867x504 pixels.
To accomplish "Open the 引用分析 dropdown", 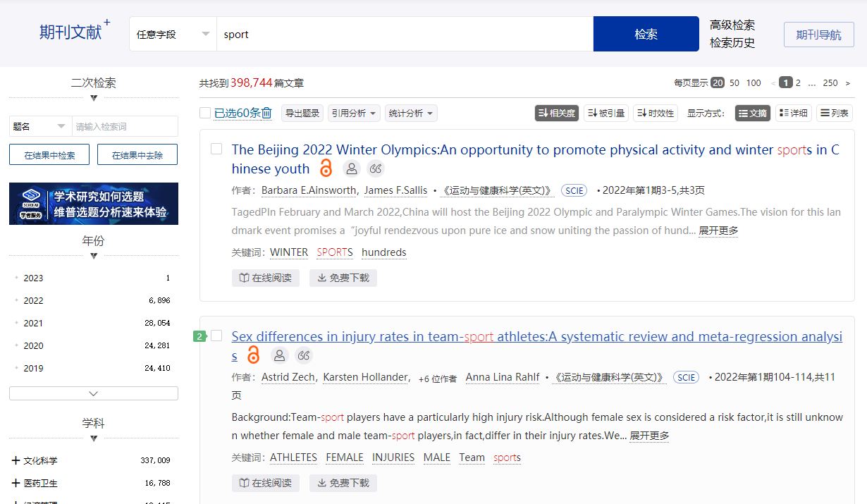I will point(354,113).
